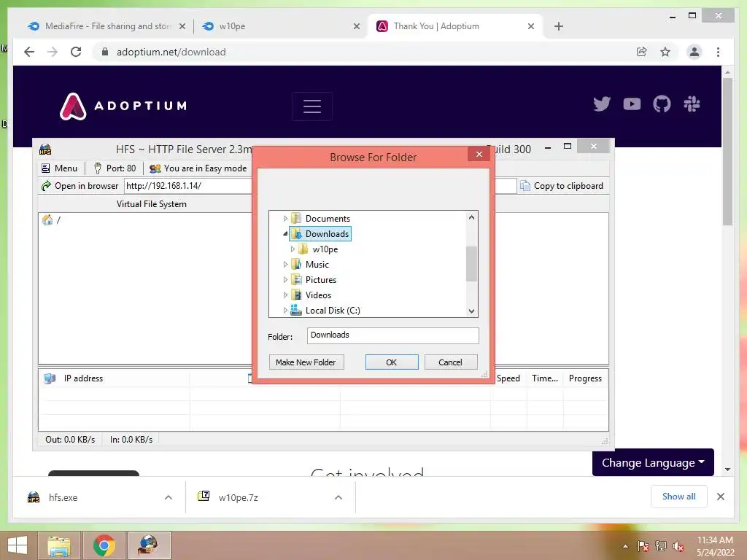Click the network tray icon
This screenshot has height=560, width=747.
(x=661, y=545)
